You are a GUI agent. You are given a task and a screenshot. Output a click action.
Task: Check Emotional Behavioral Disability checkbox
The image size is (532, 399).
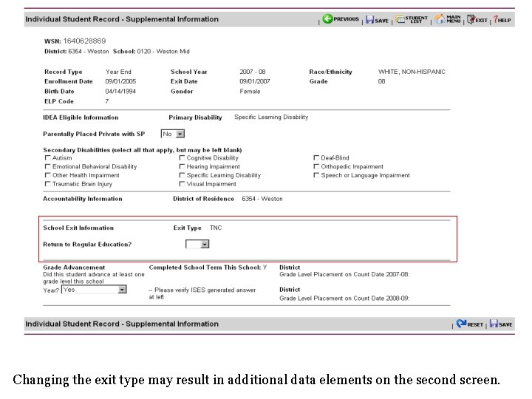[48, 166]
